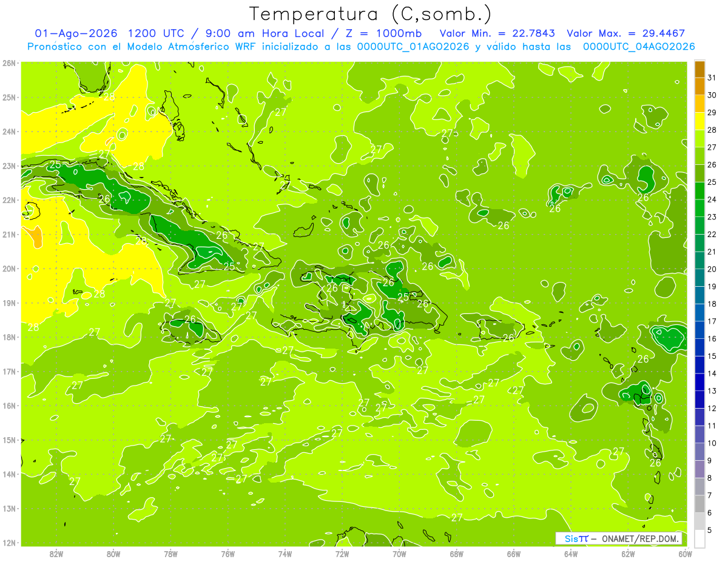Select the '0000UTC_01AGO2026' initialization timestamp
The image size is (728, 562).
(413, 47)
